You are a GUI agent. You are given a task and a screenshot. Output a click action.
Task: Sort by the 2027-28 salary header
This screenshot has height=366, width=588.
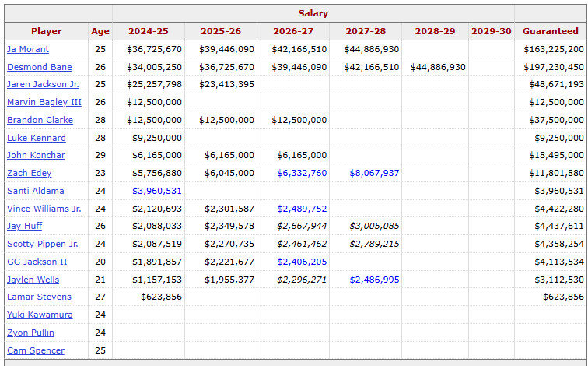(366, 31)
